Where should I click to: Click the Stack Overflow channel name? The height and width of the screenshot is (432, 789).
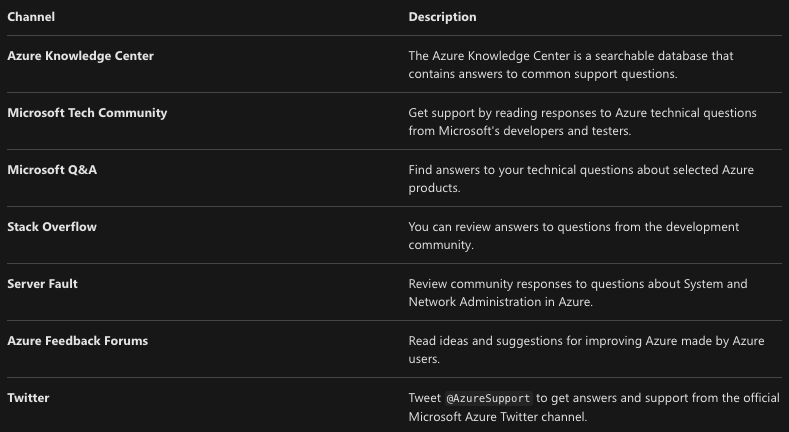click(x=52, y=227)
